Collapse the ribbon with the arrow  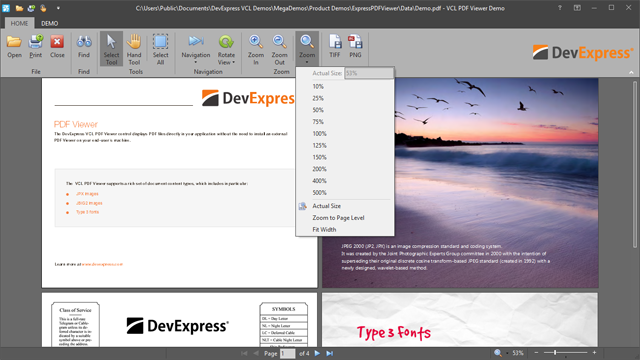tap(631, 72)
